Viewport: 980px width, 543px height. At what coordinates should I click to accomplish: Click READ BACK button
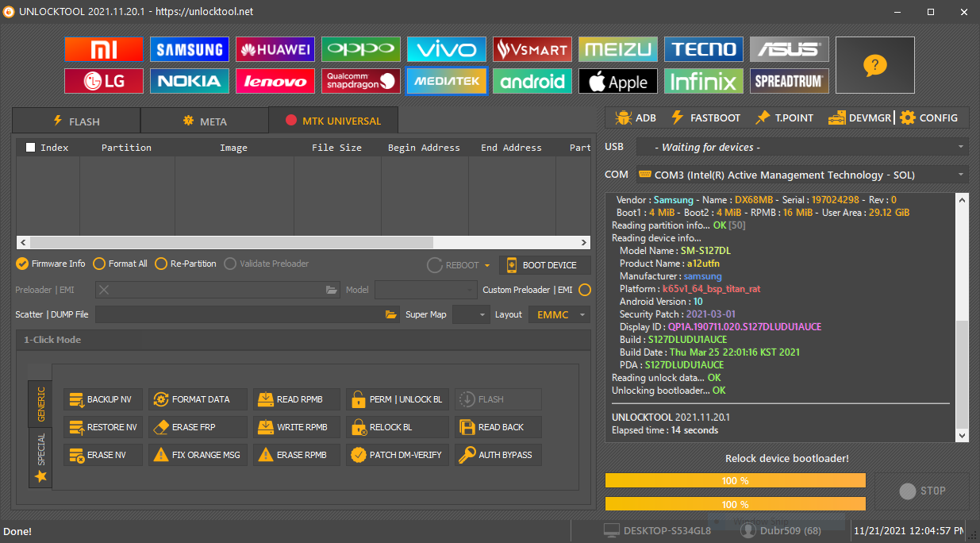click(x=498, y=427)
